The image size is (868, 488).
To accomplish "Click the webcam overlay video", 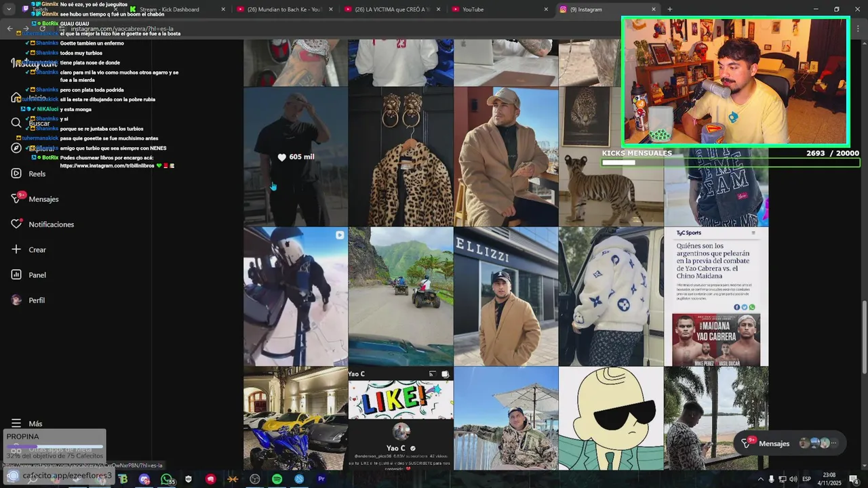I will [735, 81].
